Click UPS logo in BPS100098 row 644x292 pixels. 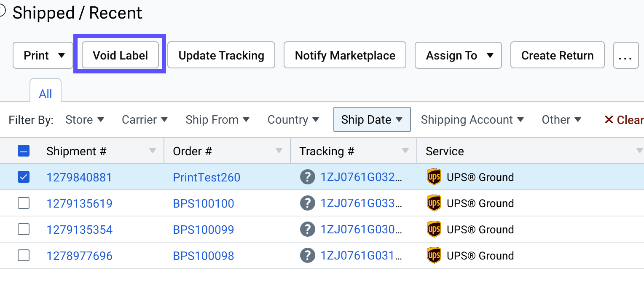434,256
